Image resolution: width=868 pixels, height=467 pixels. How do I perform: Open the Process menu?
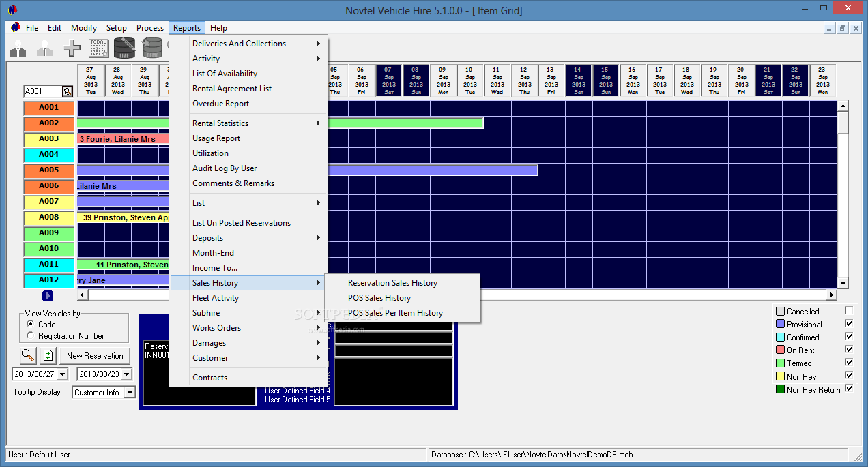click(x=150, y=28)
